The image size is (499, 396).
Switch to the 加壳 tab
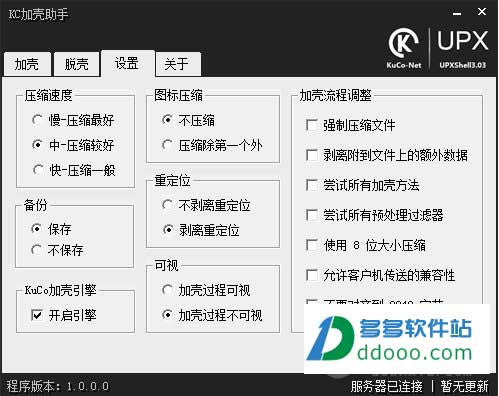27,64
